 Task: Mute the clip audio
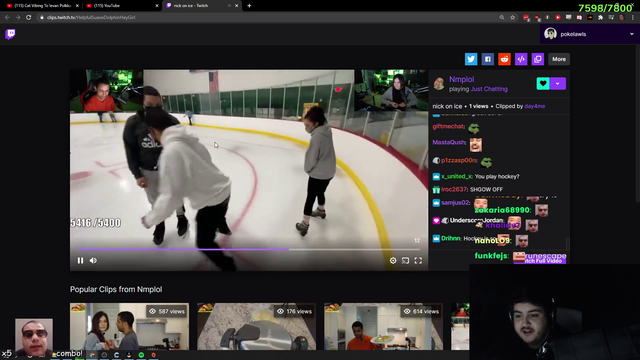coord(93,260)
